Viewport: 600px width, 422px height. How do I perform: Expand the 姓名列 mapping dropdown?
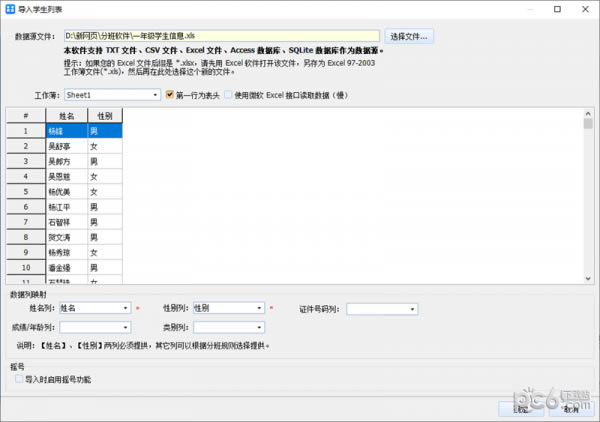[95, 309]
